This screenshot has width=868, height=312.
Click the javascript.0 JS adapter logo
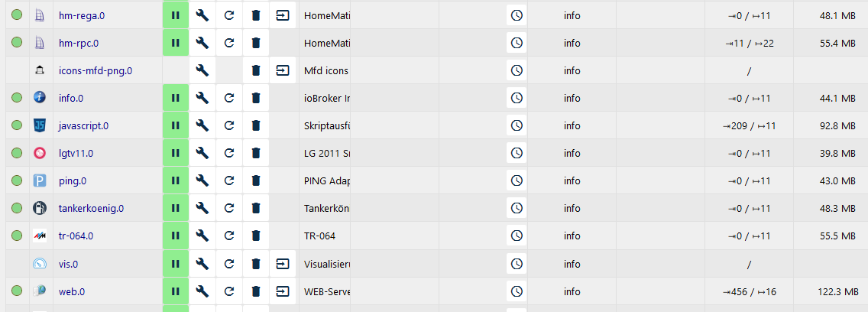tap(40, 125)
